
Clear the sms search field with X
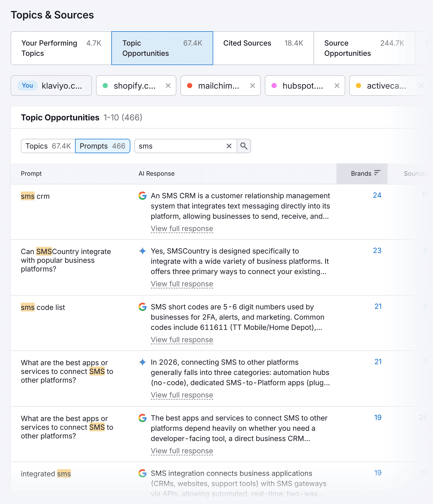pyautogui.click(x=229, y=146)
